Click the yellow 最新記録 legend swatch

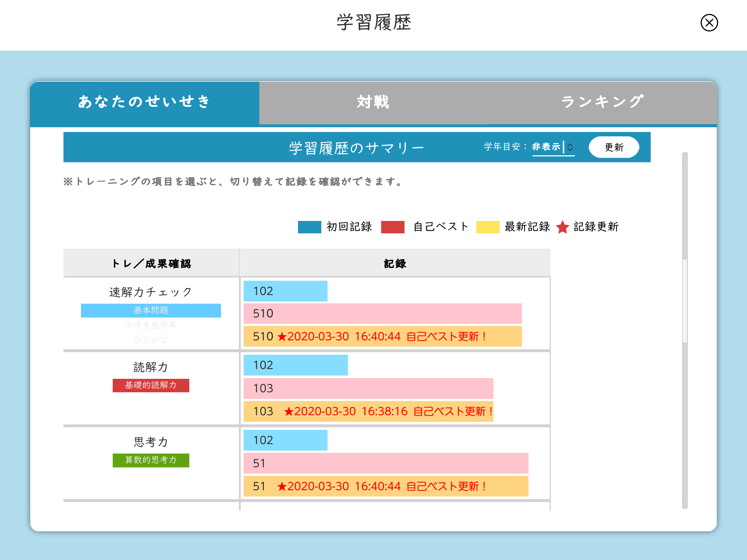click(488, 227)
